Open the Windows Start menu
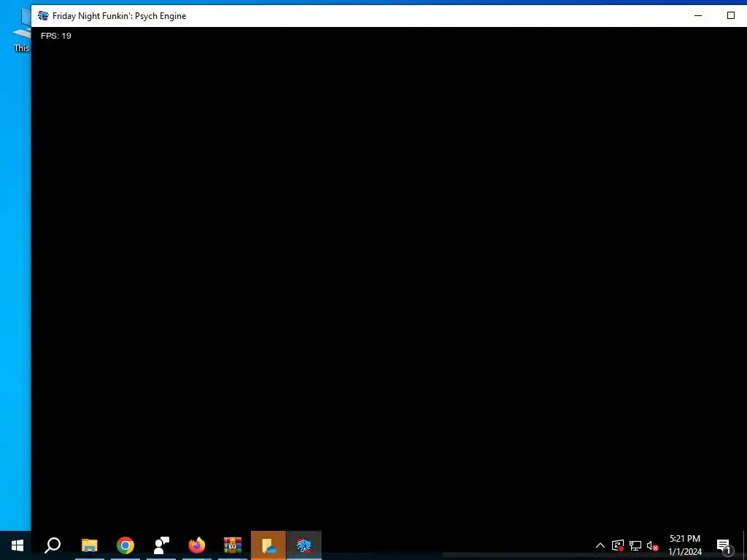 pyautogui.click(x=18, y=545)
